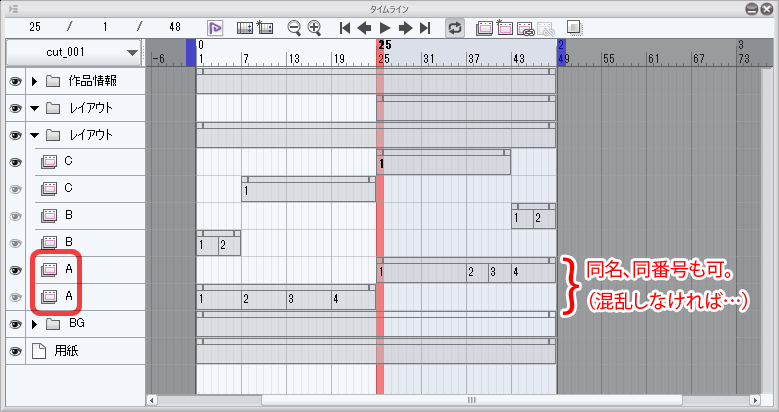Hide the visible C animation folder
Screen dimensions: 779x412
[15, 162]
